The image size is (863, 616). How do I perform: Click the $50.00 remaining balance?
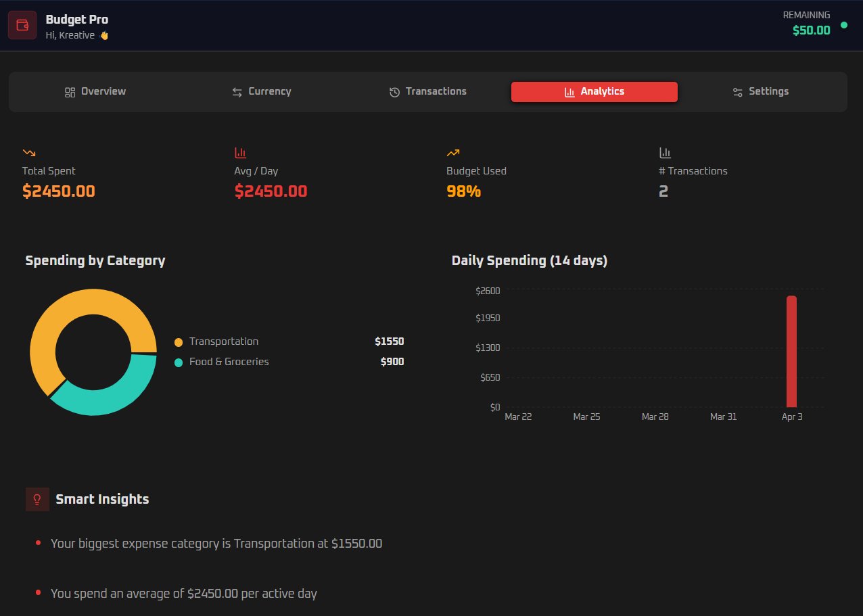812,30
